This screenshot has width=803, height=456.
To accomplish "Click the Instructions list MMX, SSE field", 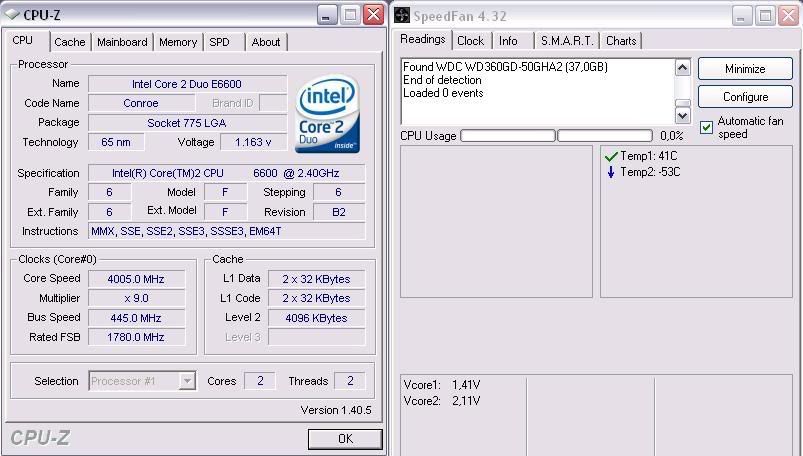I will pyautogui.click(x=226, y=231).
